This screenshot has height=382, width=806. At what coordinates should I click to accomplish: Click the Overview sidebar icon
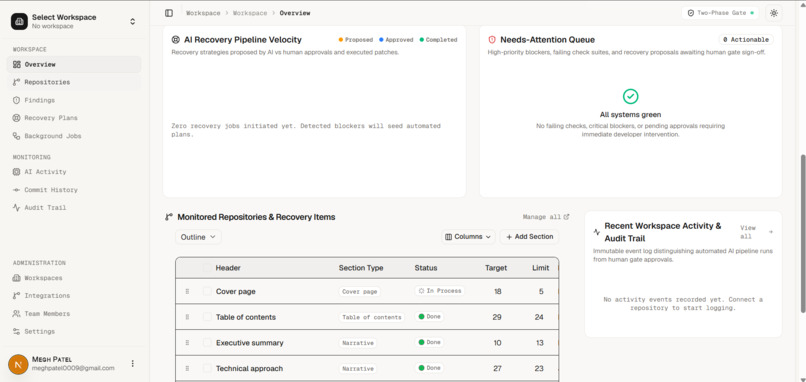(16, 64)
